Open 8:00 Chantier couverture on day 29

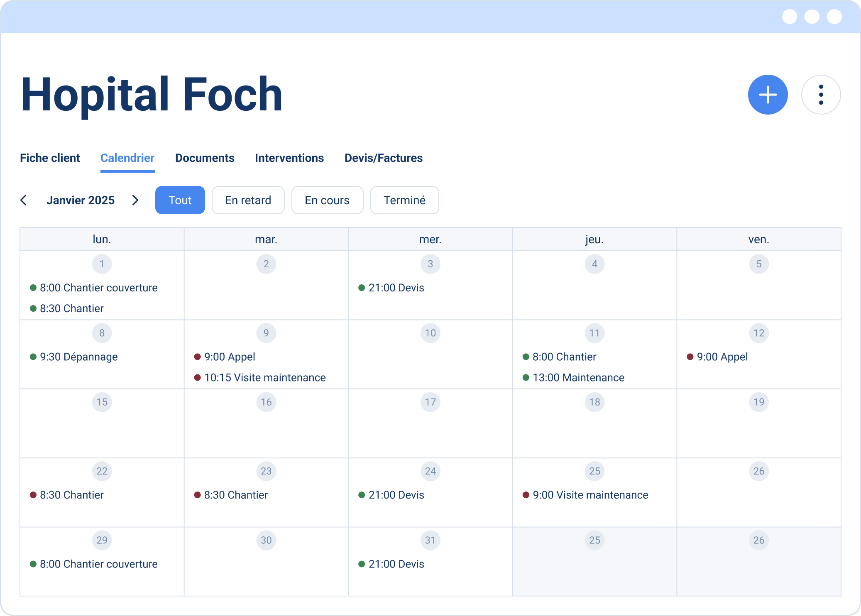pos(94,564)
